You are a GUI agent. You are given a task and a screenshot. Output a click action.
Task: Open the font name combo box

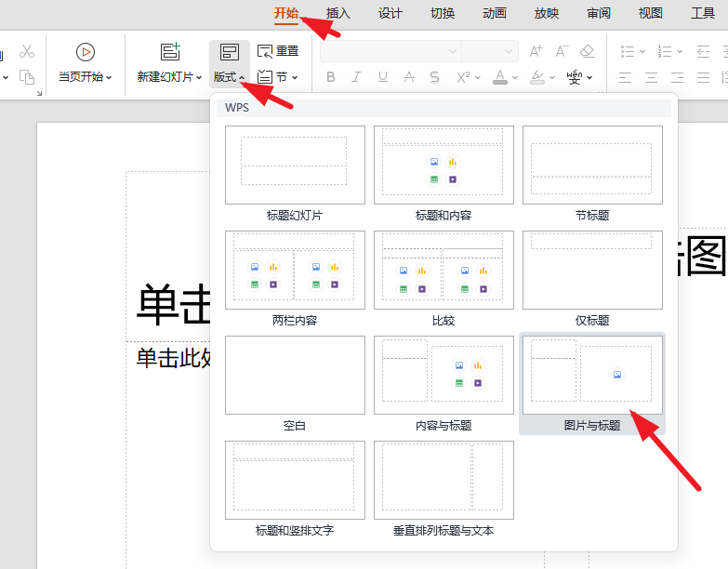point(390,51)
